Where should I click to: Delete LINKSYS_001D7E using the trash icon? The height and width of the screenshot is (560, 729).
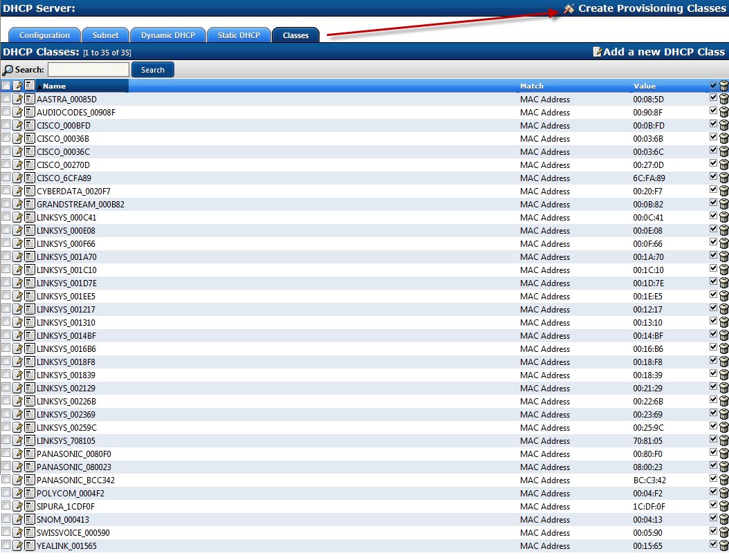click(724, 283)
